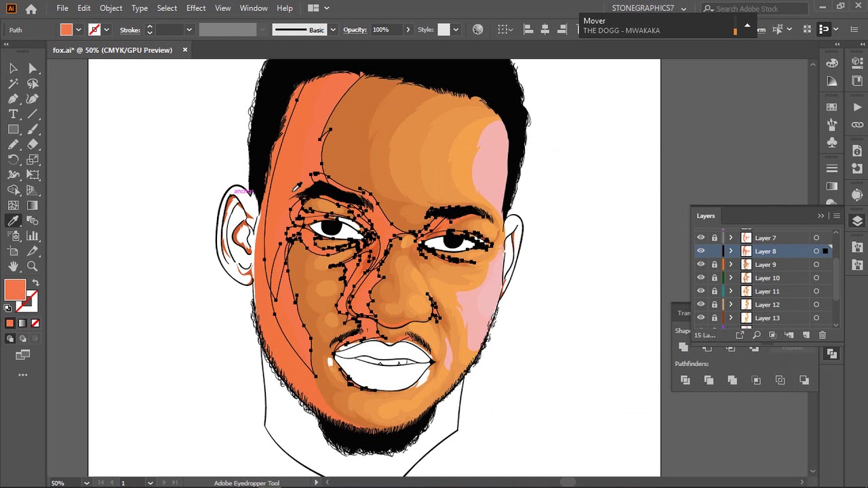This screenshot has width=868, height=488.
Task: Select the Free Transform tool
Action: tap(33, 175)
